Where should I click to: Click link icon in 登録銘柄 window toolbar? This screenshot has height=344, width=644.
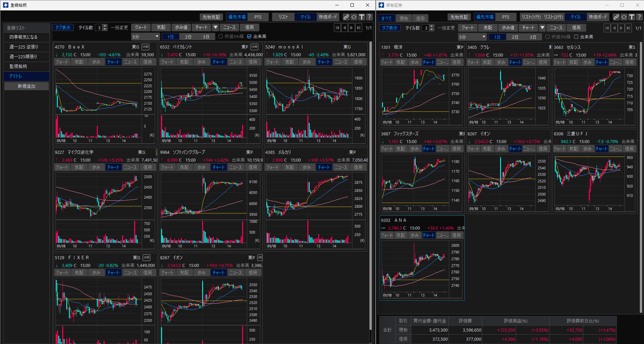click(346, 17)
